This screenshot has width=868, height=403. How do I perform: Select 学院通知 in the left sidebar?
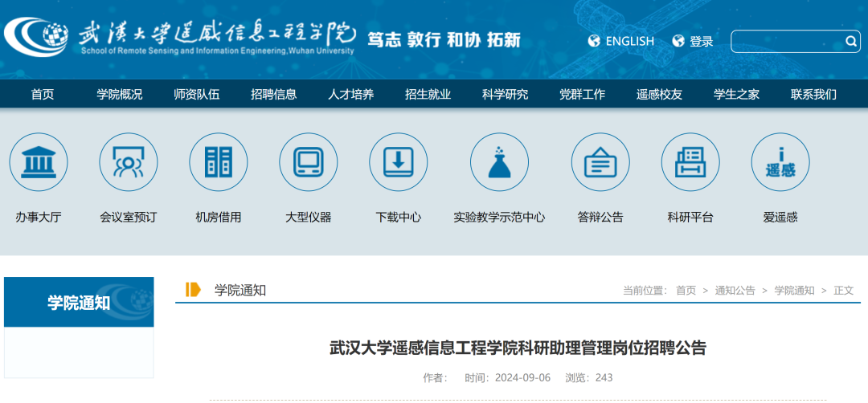[79, 303]
